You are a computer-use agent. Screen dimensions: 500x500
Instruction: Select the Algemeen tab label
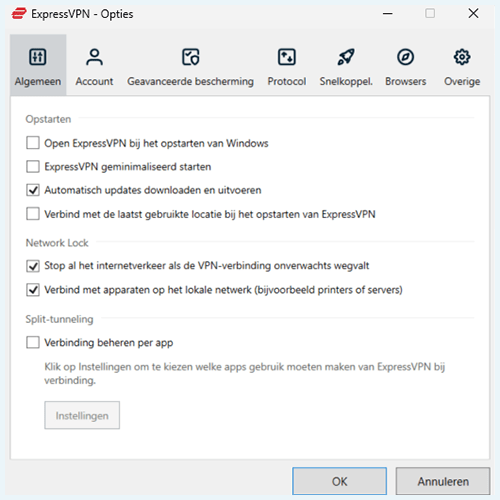(x=38, y=81)
